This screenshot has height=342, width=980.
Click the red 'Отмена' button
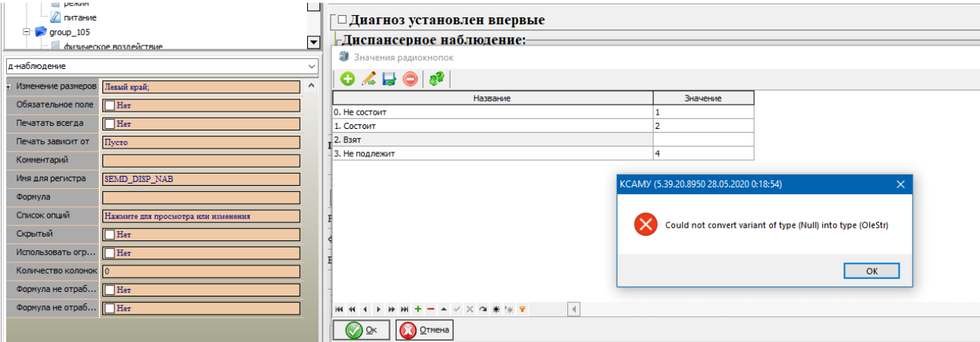424,330
